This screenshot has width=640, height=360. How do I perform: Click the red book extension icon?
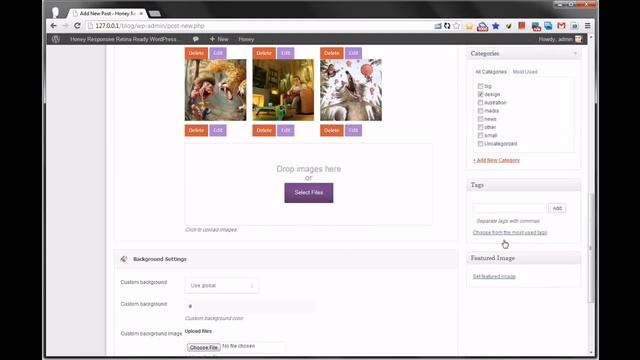pyautogui.click(x=522, y=26)
